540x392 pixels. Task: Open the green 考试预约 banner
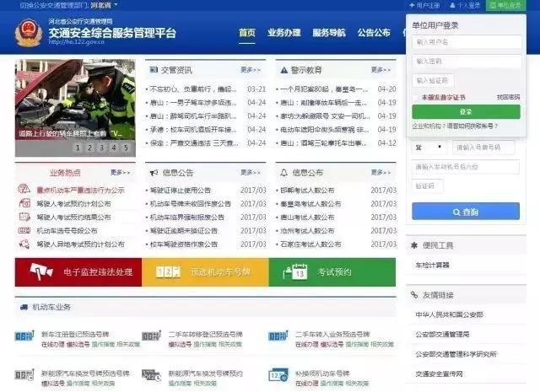[332, 272]
